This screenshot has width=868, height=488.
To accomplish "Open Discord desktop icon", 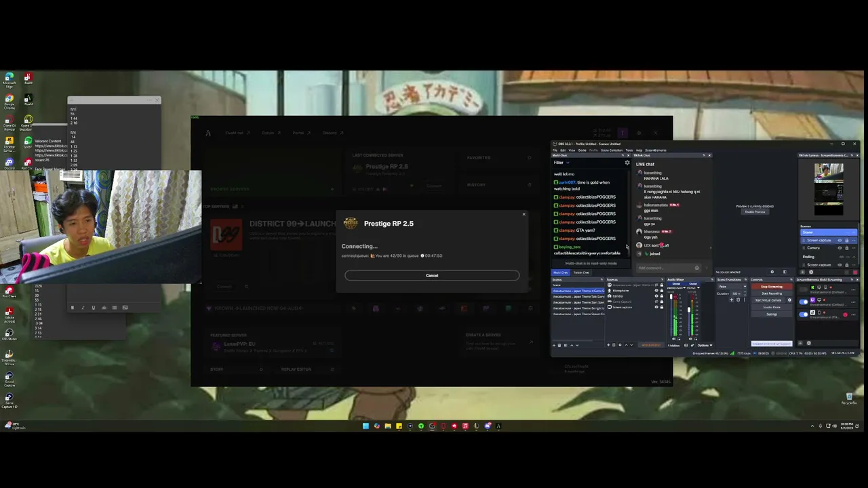I will coord(9,163).
